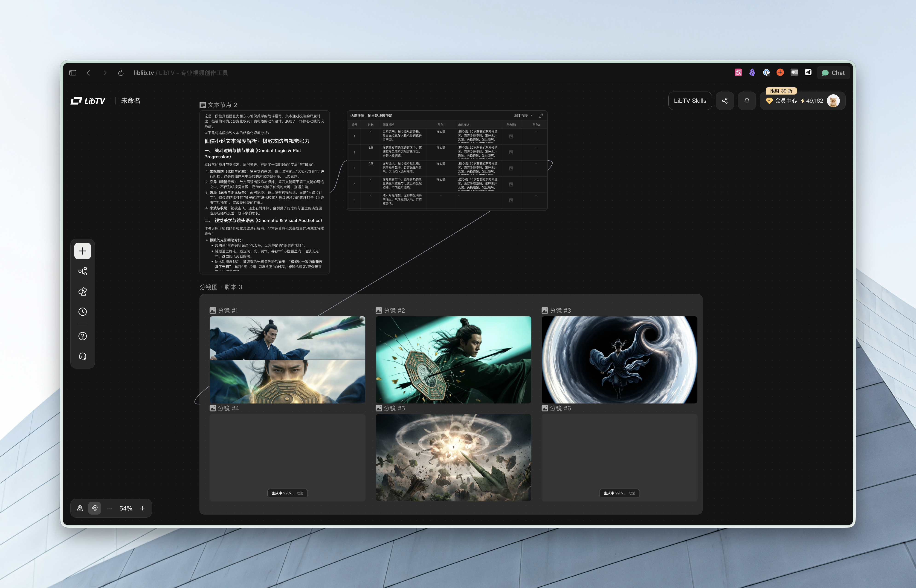Open the workflow nodes icon in sidebar
Screen dimensions: 916x588
pyautogui.click(x=82, y=271)
